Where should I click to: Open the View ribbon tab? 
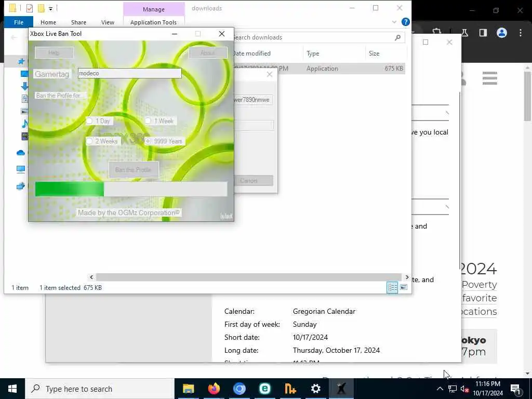point(108,22)
